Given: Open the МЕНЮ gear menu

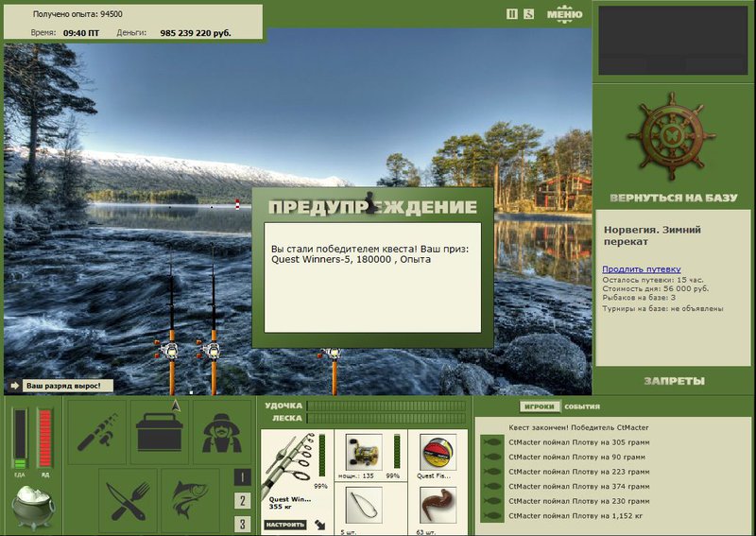Looking at the screenshot, I should (x=564, y=13).
